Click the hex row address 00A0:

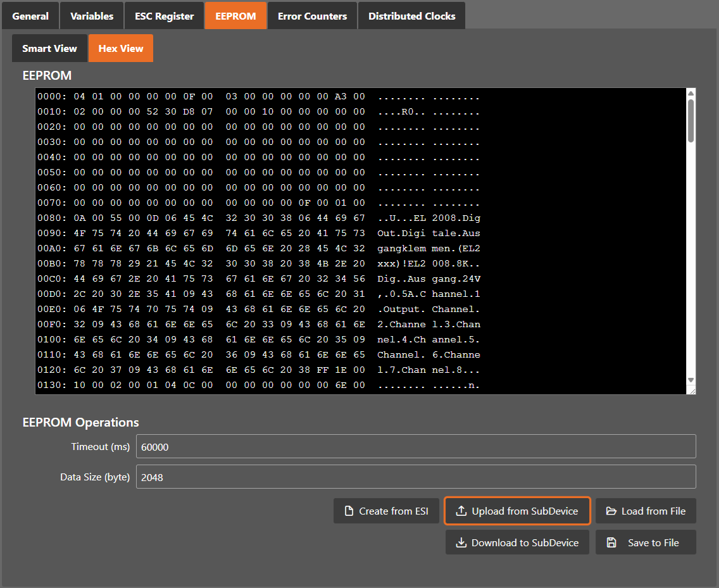[52, 248]
